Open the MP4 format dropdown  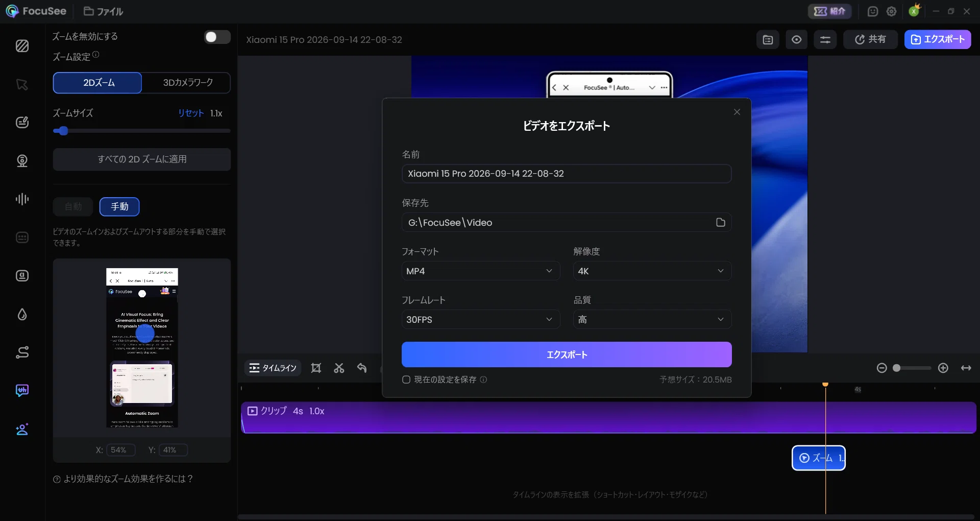click(x=480, y=271)
